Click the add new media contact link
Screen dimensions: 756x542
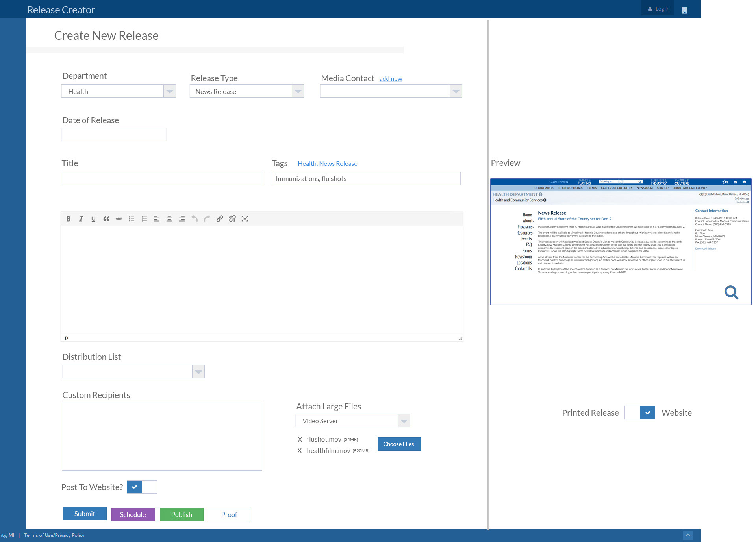tap(391, 79)
